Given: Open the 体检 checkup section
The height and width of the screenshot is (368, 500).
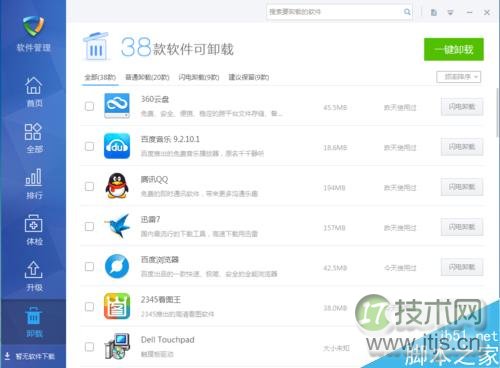Looking at the screenshot, I should click(x=34, y=230).
